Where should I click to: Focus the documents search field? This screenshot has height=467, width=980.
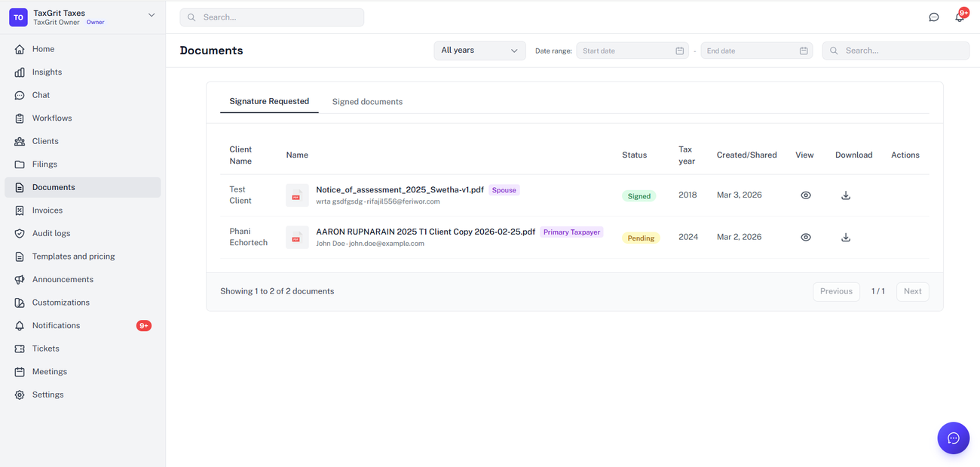click(896, 51)
